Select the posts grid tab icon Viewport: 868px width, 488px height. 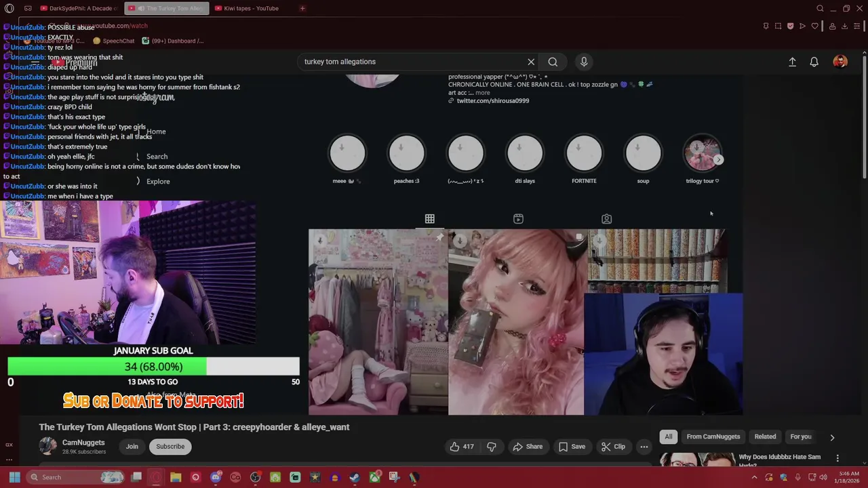[430, 219]
